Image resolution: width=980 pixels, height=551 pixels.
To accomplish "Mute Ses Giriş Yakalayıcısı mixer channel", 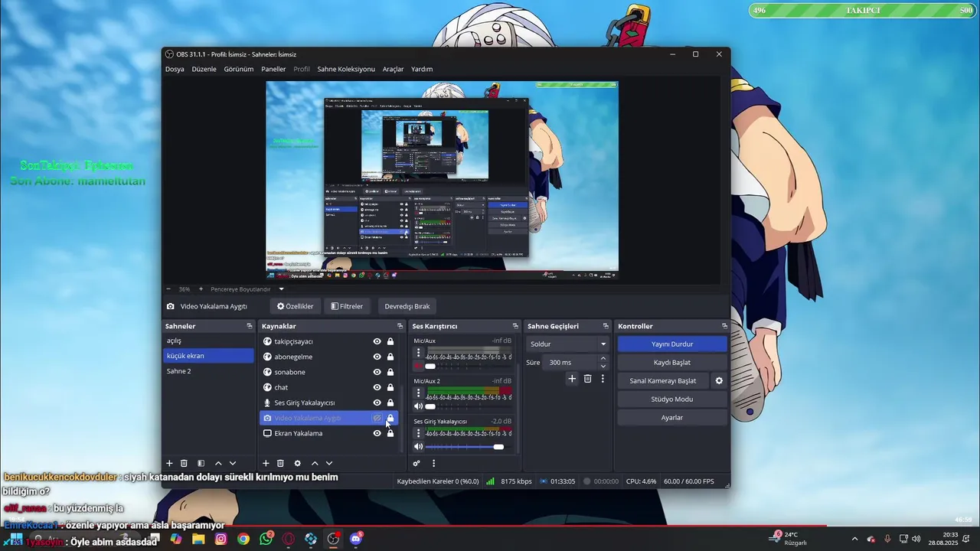I will click(418, 446).
